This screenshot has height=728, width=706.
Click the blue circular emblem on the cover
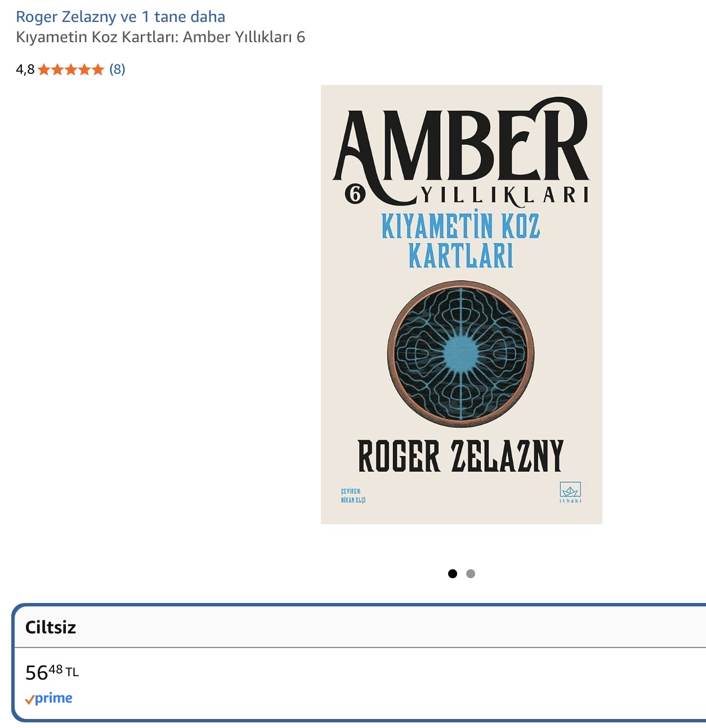461,354
